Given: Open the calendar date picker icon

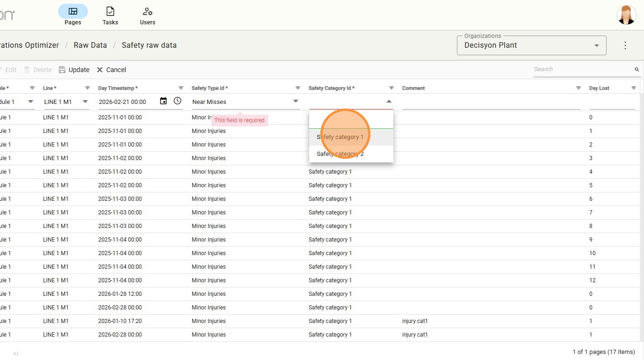Looking at the screenshot, I should pyautogui.click(x=163, y=101).
